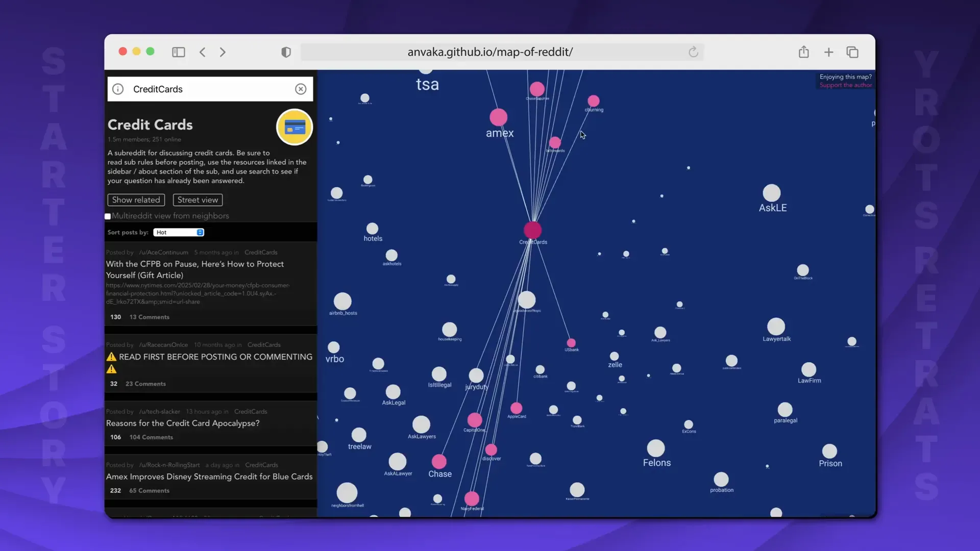Select the AppleCard node on the map

[x=517, y=408]
